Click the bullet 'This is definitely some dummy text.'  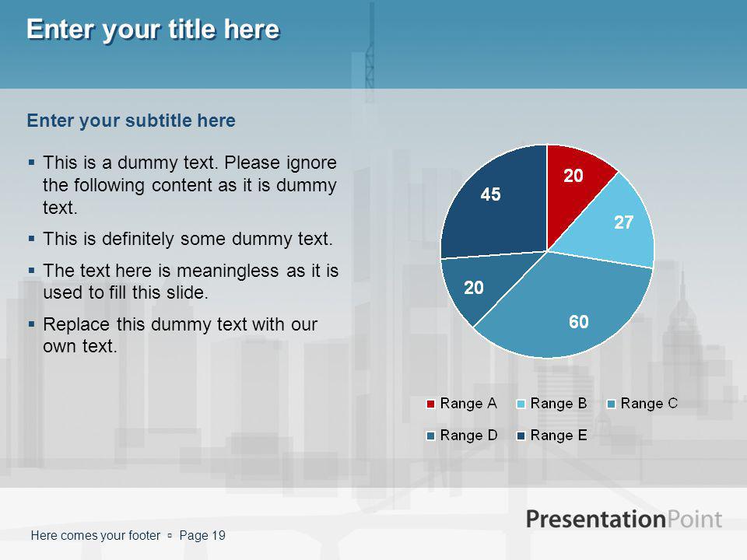[188, 239]
